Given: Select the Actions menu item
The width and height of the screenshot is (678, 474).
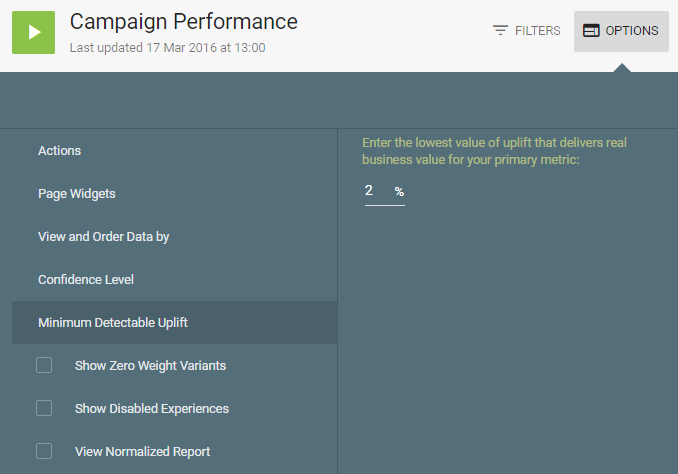Looking at the screenshot, I should [x=60, y=151].
